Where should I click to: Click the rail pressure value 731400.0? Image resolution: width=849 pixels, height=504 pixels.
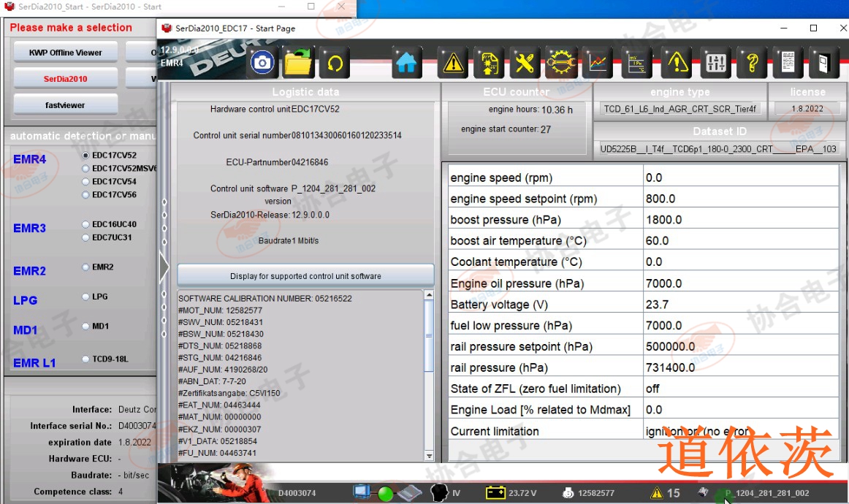(x=670, y=367)
